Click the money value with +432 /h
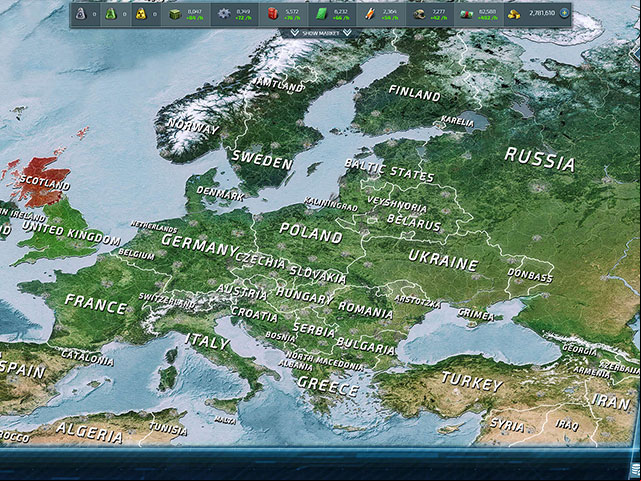This screenshot has width=641, height=481. (487, 15)
